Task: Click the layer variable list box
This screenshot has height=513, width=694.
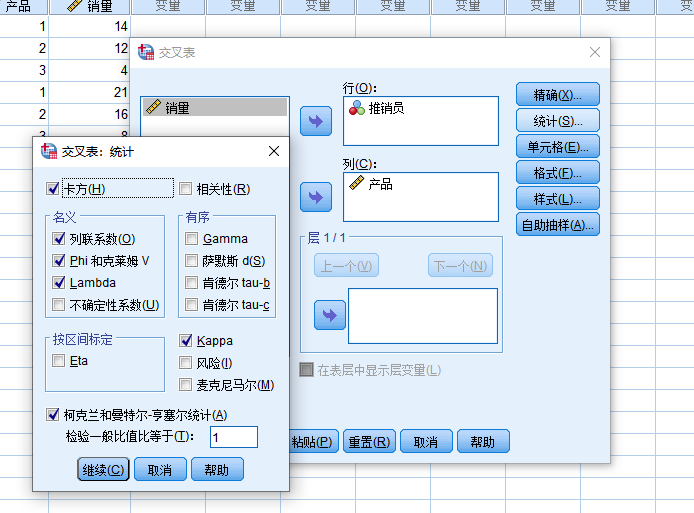Action: pyautogui.click(x=423, y=316)
